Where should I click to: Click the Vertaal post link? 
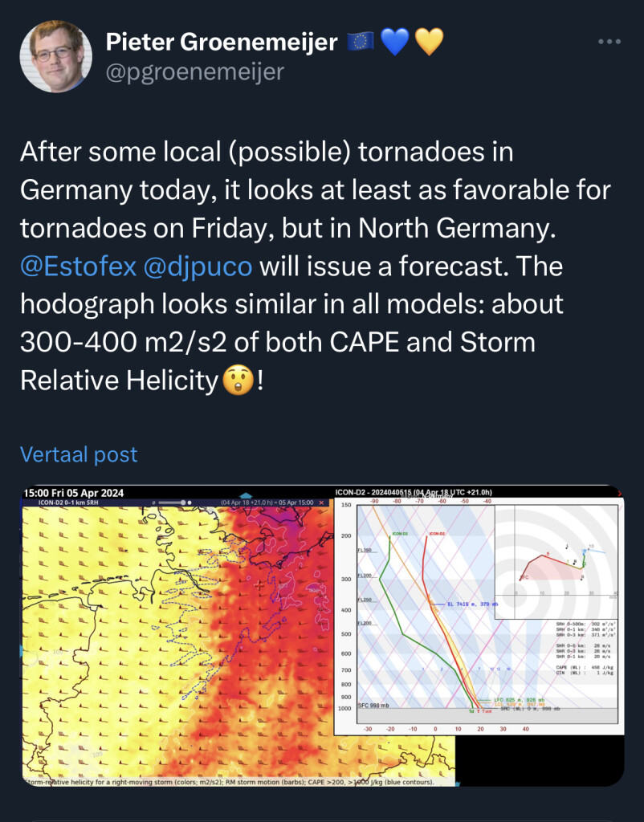79,454
